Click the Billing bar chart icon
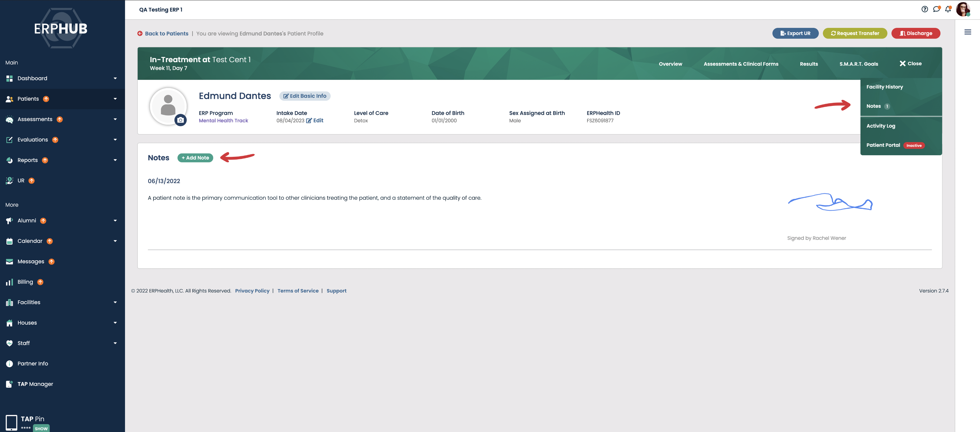 pyautogui.click(x=10, y=282)
